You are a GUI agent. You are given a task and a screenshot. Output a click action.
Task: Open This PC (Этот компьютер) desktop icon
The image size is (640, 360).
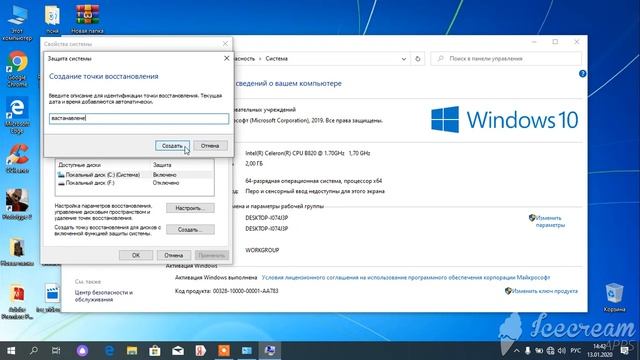pyautogui.click(x=17, y=23)
